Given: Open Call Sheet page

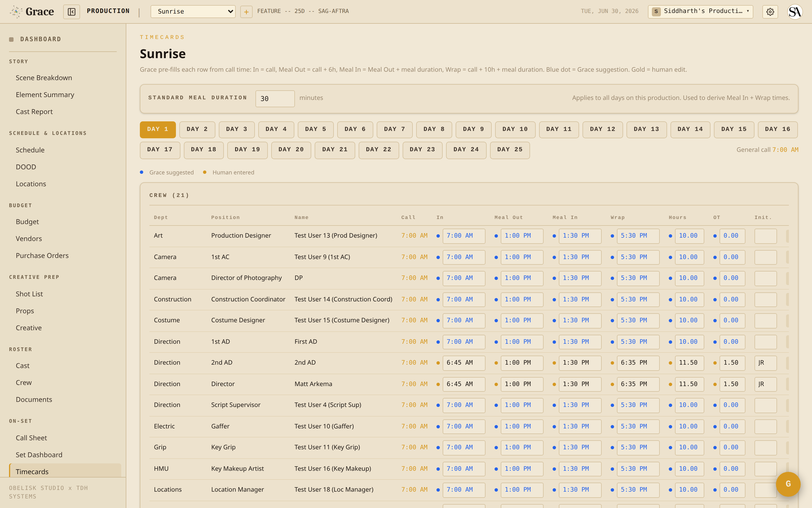Looking at the screenshot, I should point(31,438).
